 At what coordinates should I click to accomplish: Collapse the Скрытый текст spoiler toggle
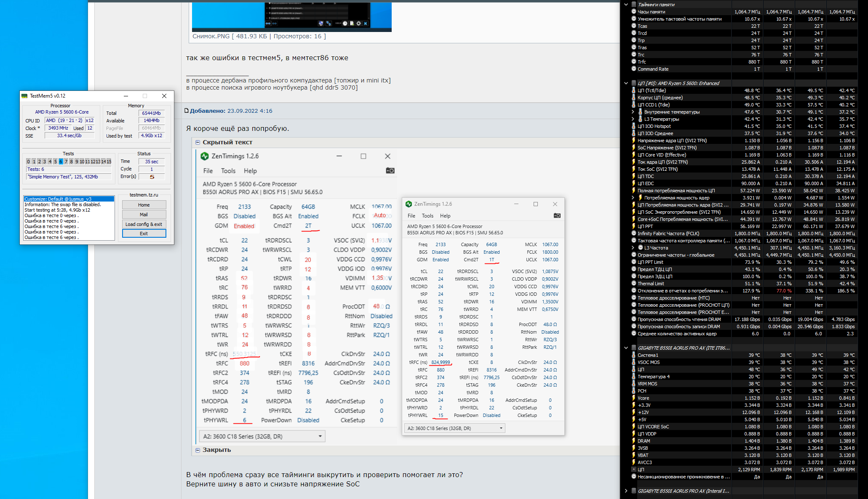pyautogui.click(x=198, y=142)
